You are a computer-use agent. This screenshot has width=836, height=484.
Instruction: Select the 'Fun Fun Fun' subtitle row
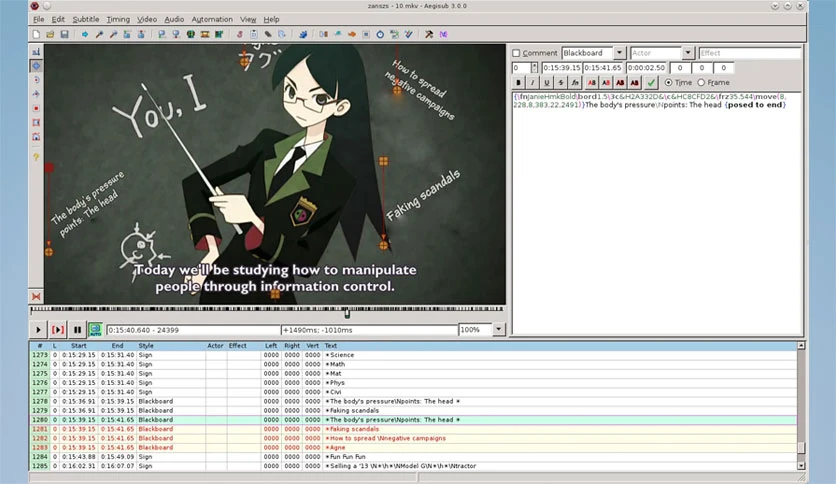tap(413, 457)
